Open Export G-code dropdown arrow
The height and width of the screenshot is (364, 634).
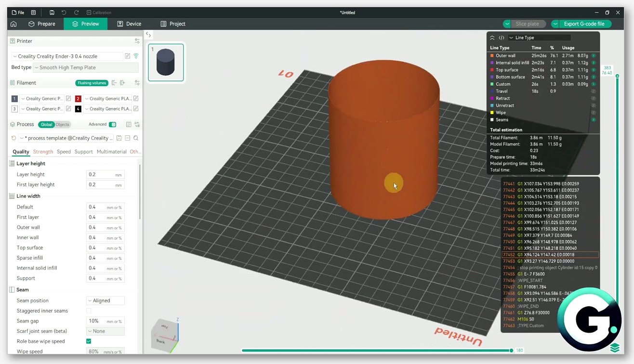[555, 24]
